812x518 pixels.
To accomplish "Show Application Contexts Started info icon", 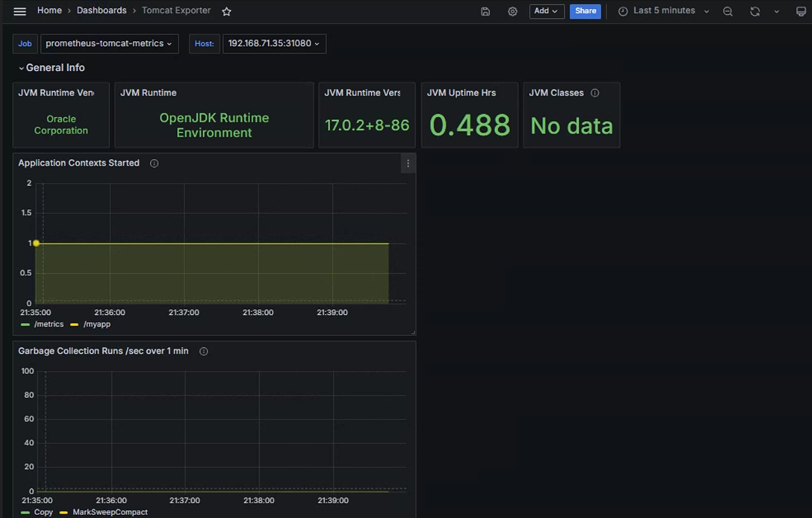I will point(154,163).
